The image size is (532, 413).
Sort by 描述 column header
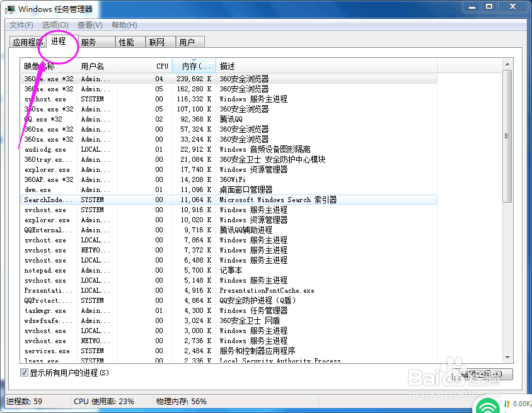pos(327,66)
